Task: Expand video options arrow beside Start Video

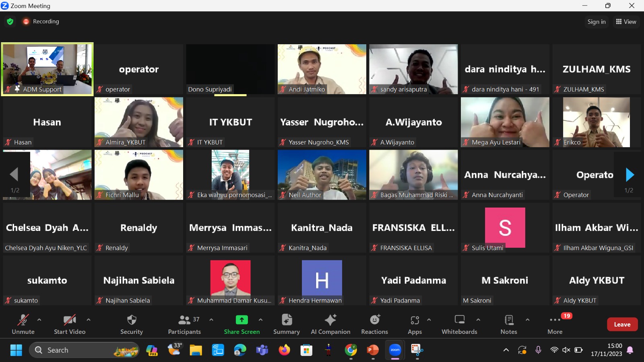Action: (x=89, y=320)
